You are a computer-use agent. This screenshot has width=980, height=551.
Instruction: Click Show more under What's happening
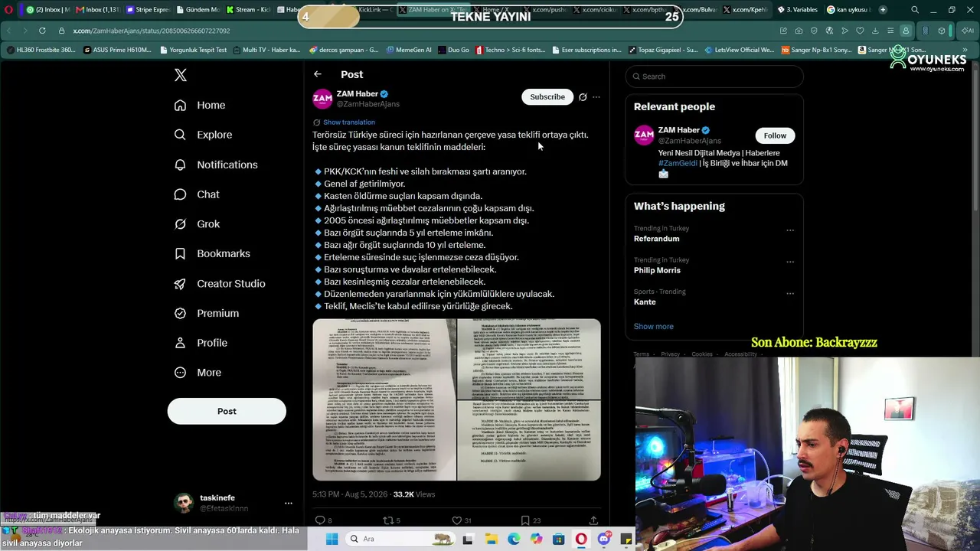pos(654,327)
